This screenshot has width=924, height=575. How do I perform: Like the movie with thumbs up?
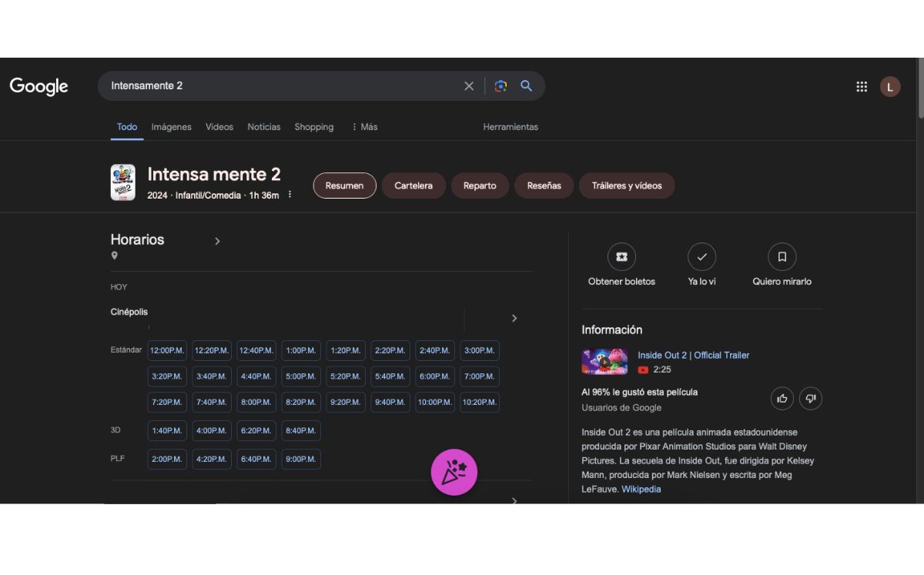pos(782,398)
